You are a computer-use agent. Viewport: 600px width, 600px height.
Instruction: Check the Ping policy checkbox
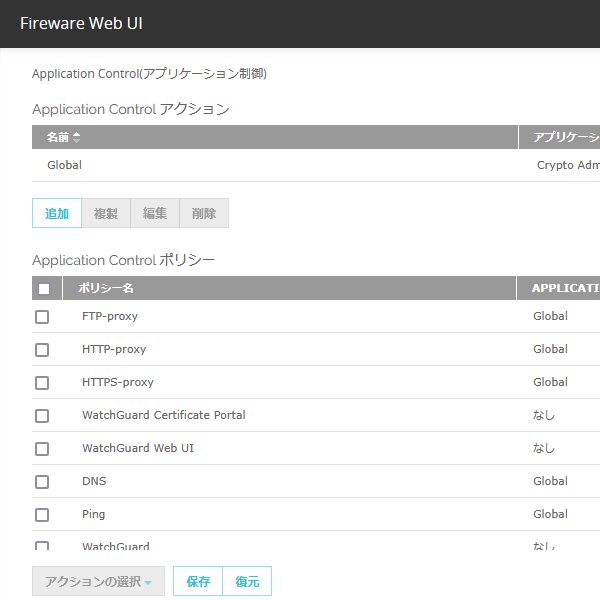[42, 515]
